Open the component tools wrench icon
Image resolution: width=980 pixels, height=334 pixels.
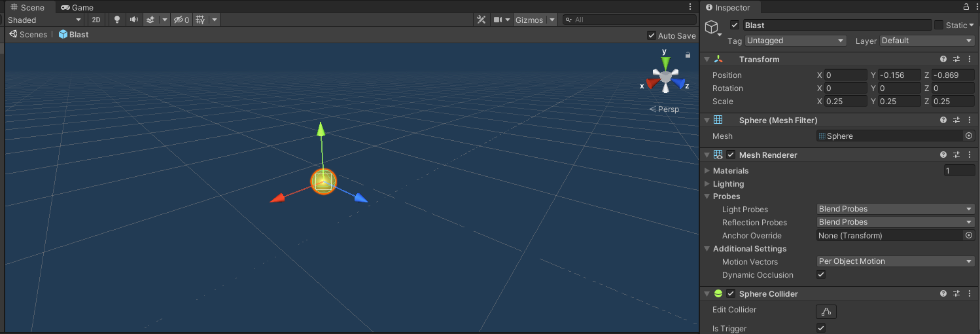pyautogui.click(x=481, y=20)
